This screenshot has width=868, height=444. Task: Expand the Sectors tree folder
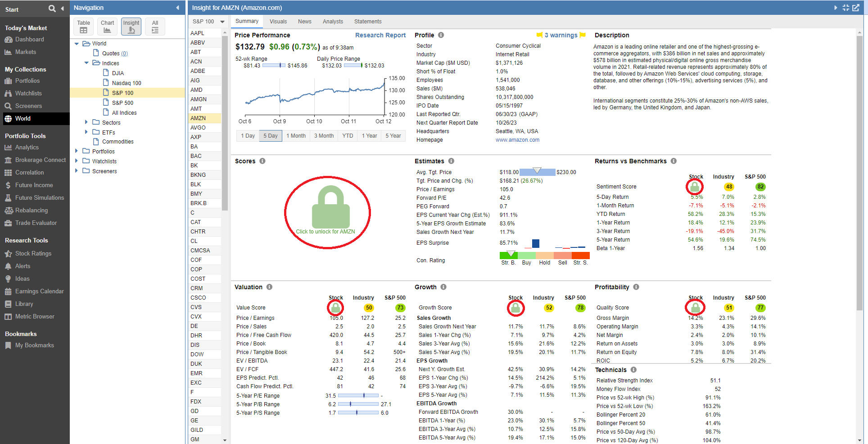[x=86, y=122]
